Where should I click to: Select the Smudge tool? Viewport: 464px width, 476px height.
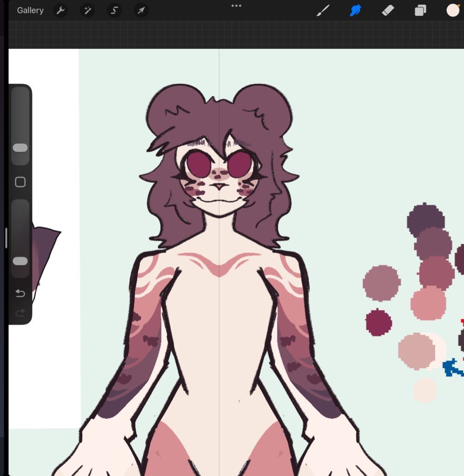355,10
